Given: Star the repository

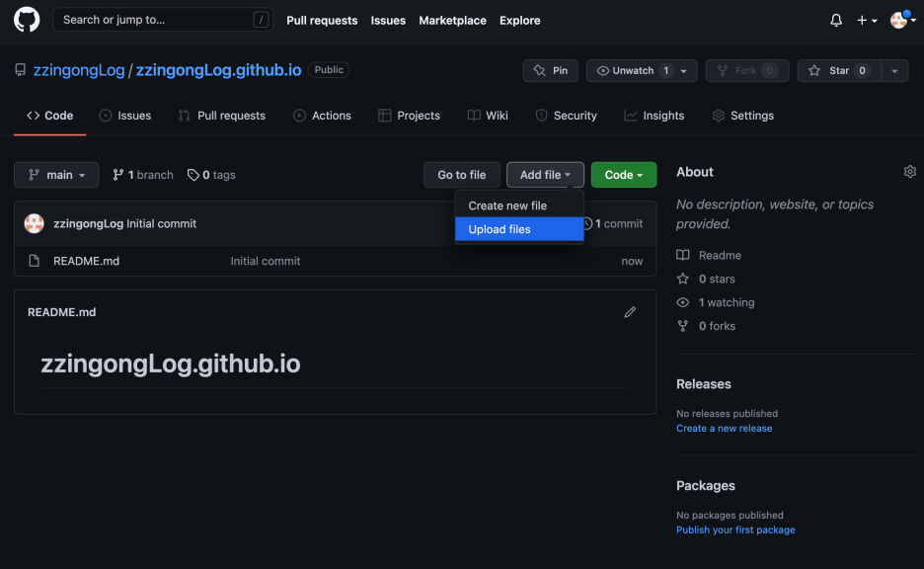Looking at the screenshot, I should 839,71.
